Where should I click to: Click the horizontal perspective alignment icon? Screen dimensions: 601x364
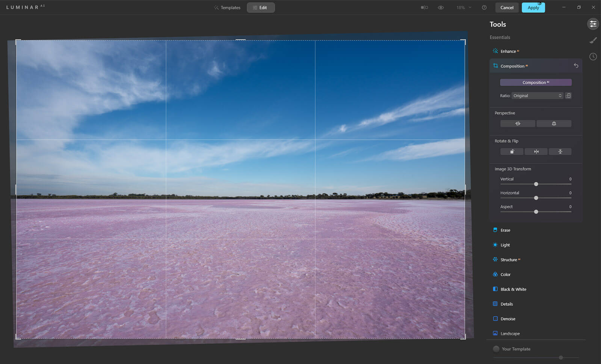(518, 124)
